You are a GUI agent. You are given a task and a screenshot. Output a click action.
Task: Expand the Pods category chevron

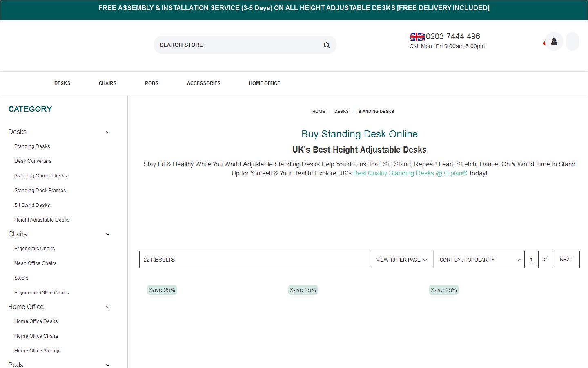(108, 365)
